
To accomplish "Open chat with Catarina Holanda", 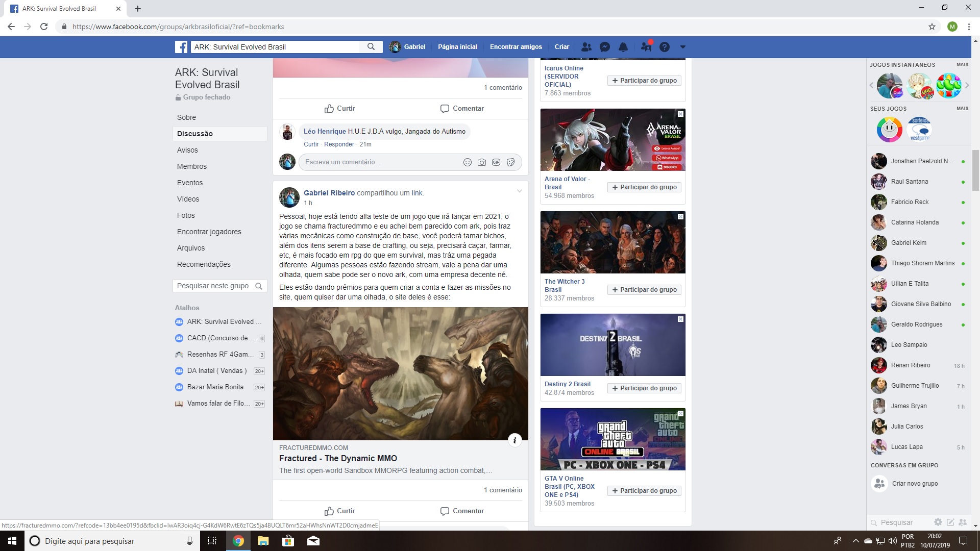I will 918,222.
